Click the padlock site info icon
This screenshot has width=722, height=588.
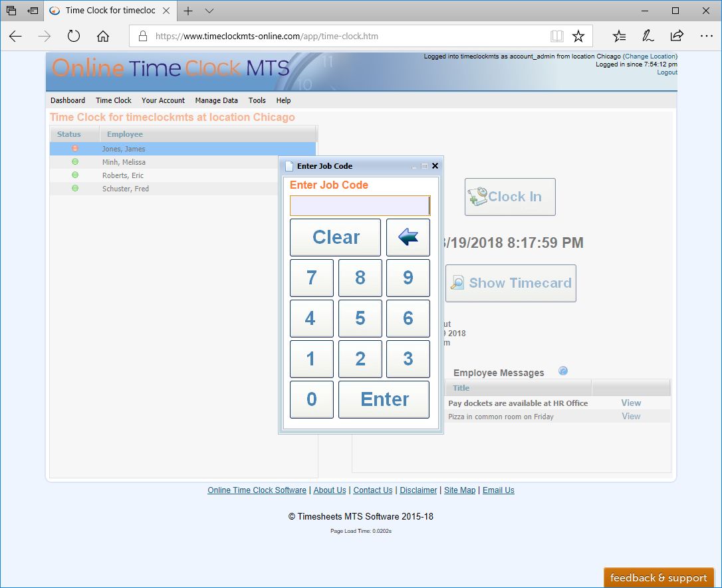click(x=143, y=36)
